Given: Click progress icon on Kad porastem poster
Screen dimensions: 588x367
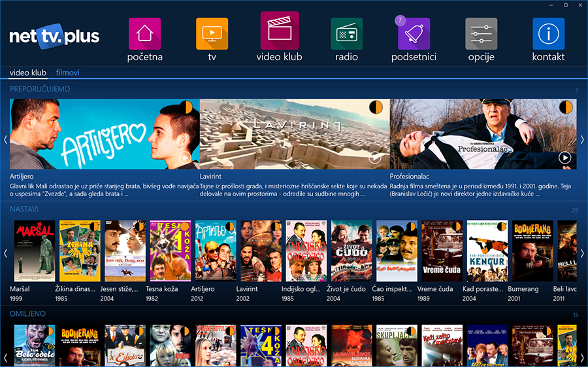Looking at the screenshot, I should point(502,226).
